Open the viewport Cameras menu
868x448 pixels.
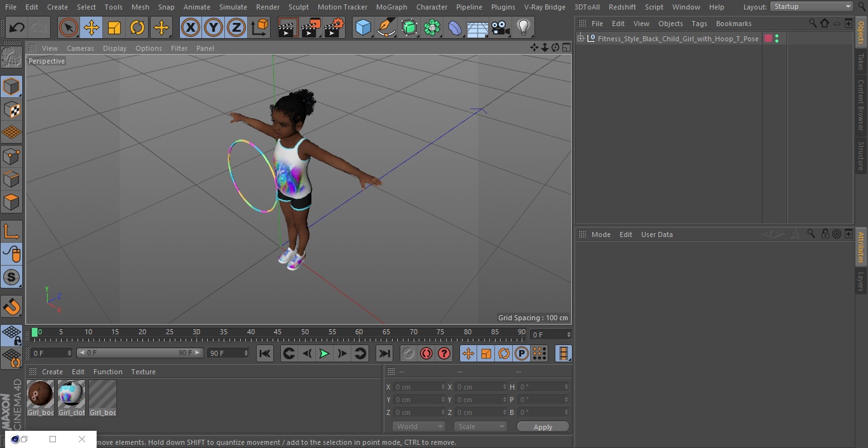point(80,48)
